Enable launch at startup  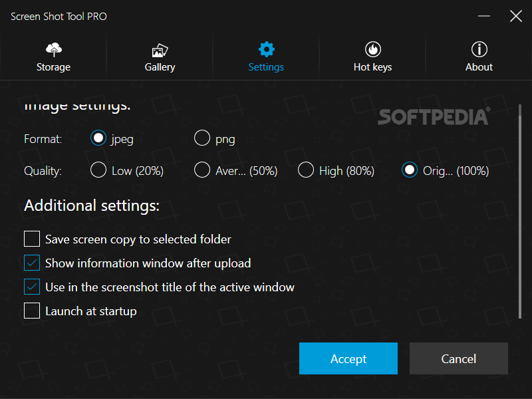pyautogui.click(x=31, y=311)
